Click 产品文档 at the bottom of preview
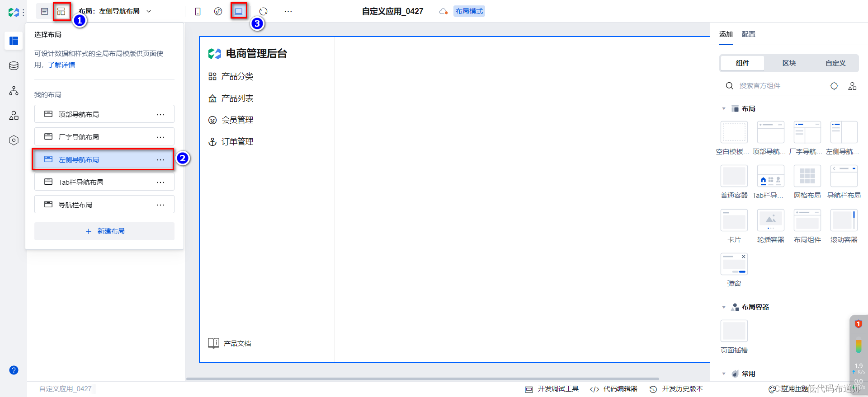The image size is (868, 397). point(230,344)
